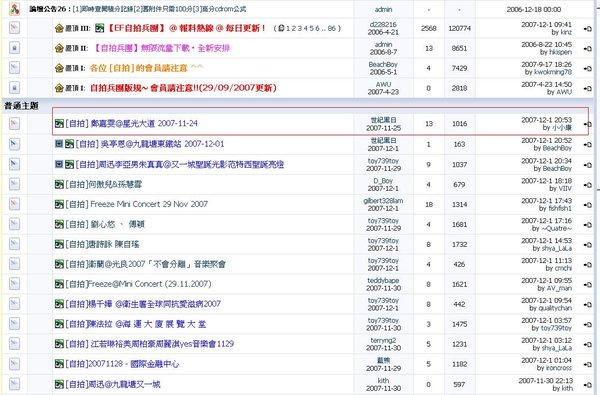Open pinned thread 【EF自拍兵團】@ 報料熱線 @ 每日更新
Screen dimensions: 600x395
tap(186, 28)
